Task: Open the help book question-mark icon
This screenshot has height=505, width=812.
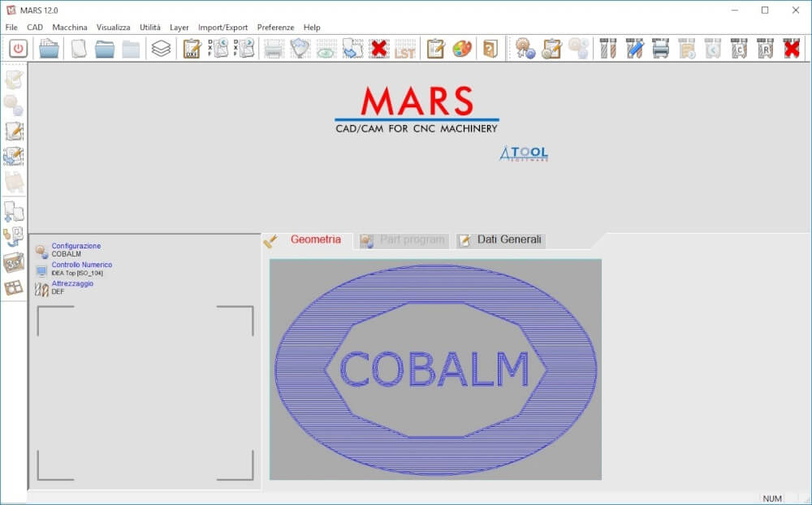Action: (490, 49)
